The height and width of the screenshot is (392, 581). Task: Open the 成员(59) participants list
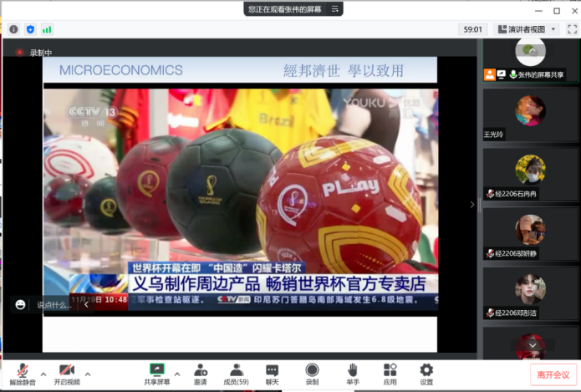(x=236, y=374)
